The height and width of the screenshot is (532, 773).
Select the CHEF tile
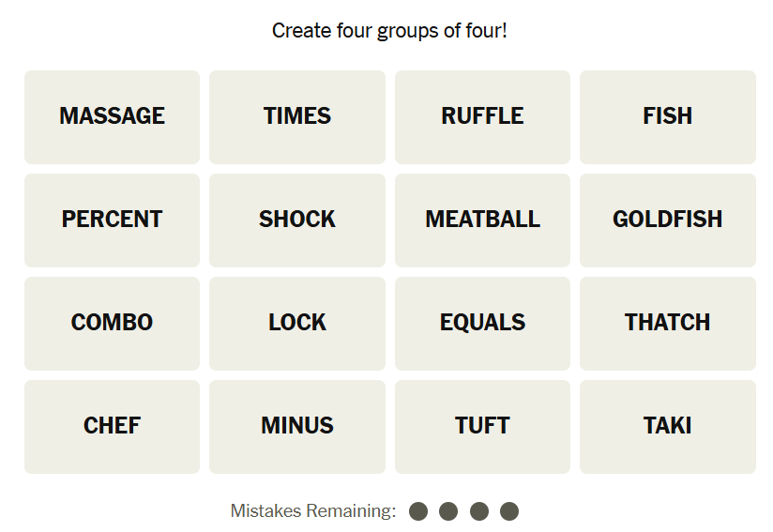coord(112,426)
